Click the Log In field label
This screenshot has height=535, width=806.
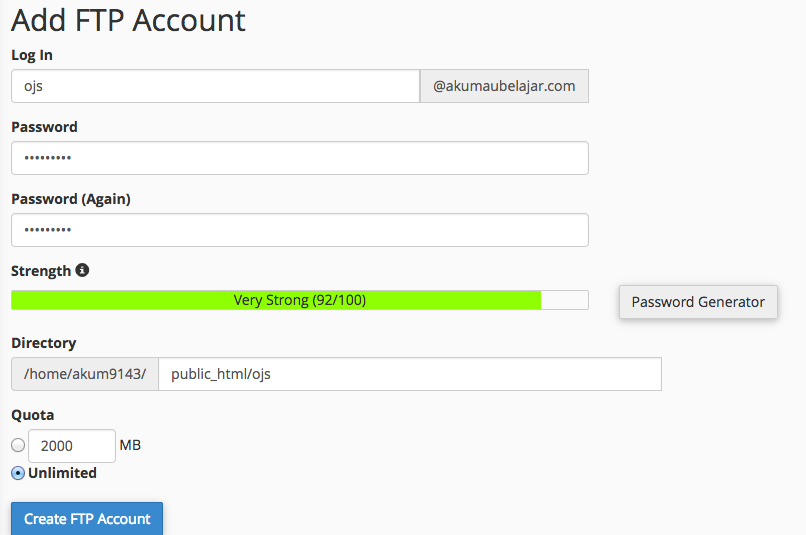tap(32, 54)
